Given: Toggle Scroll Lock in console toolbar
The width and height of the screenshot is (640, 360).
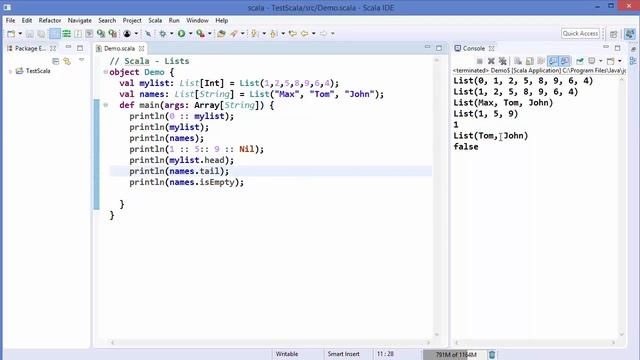Looking at the screenshot, I should pyautogui.click(x=529, y=61).
